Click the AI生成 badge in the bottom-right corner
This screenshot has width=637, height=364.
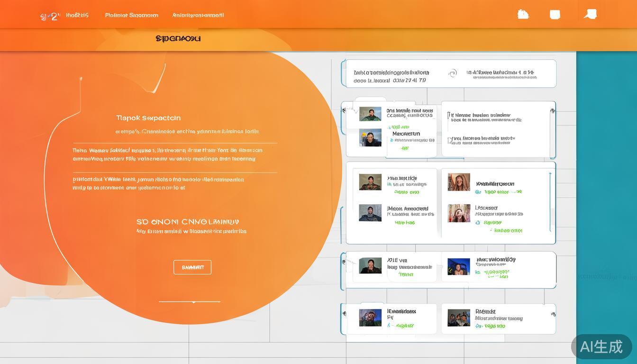[601, 346]
